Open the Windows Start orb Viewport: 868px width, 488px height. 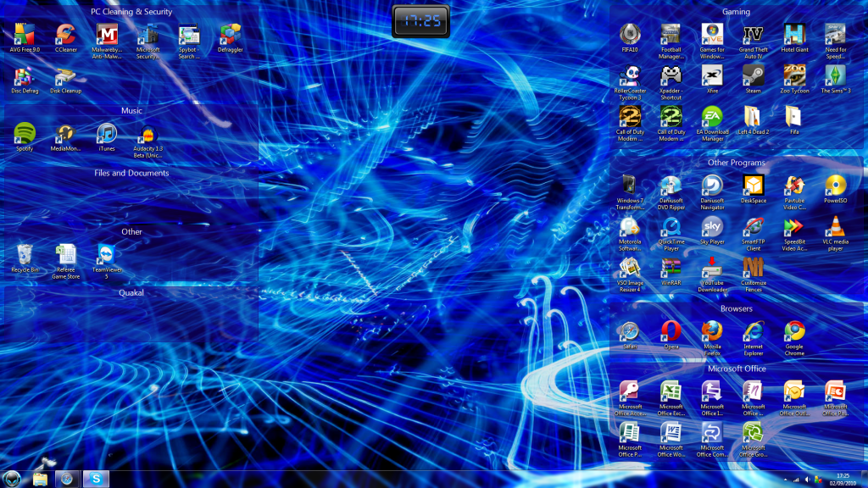click(x=14, y=479)
